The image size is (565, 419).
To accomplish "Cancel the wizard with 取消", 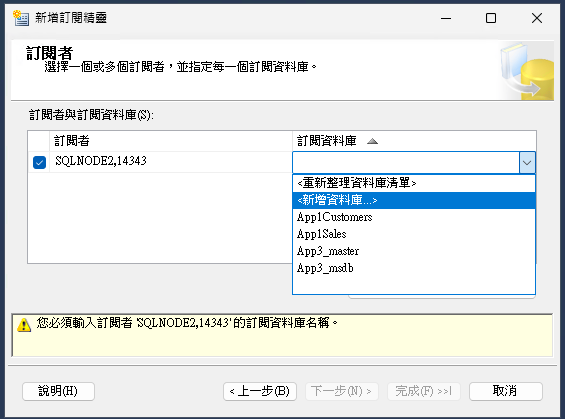I will [506, 391].
